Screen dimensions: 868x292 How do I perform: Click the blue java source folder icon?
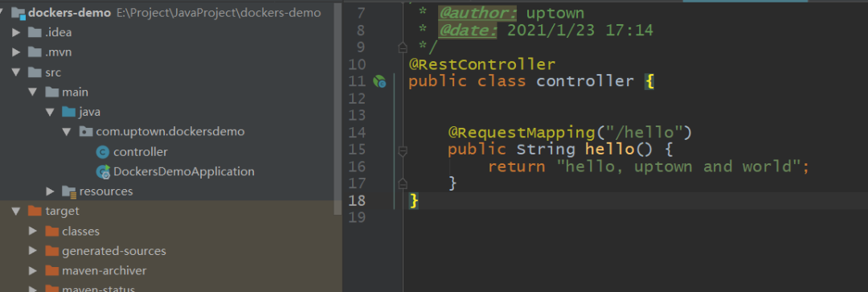68,112
